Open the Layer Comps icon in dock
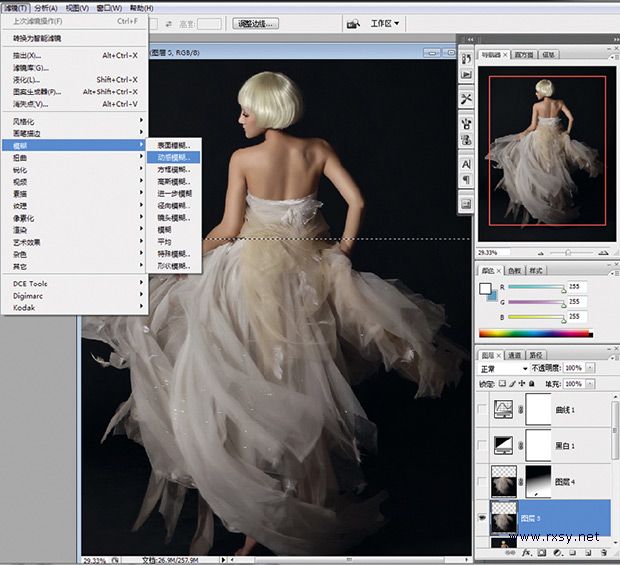Viewport: 620px width, 565px height. point(466,204)
